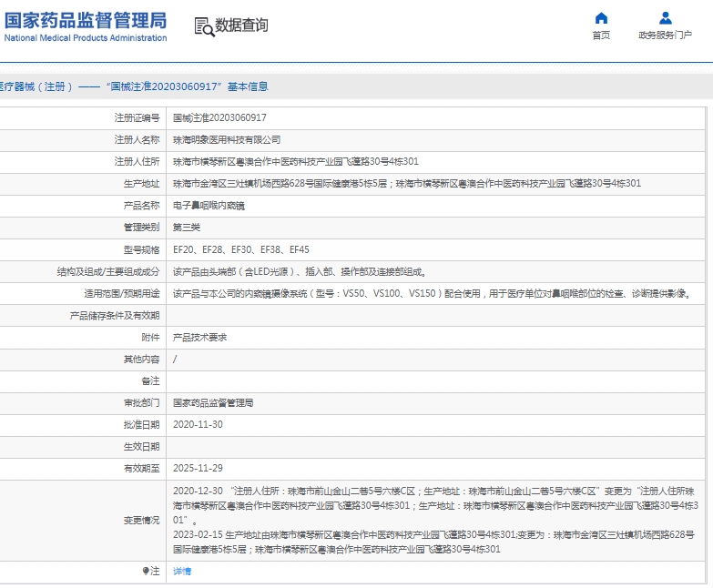Image resolution: width=713 pixels, height=588 pixels.
Task: Go to the 首页 text link
Action: click(x=601, y=35)
